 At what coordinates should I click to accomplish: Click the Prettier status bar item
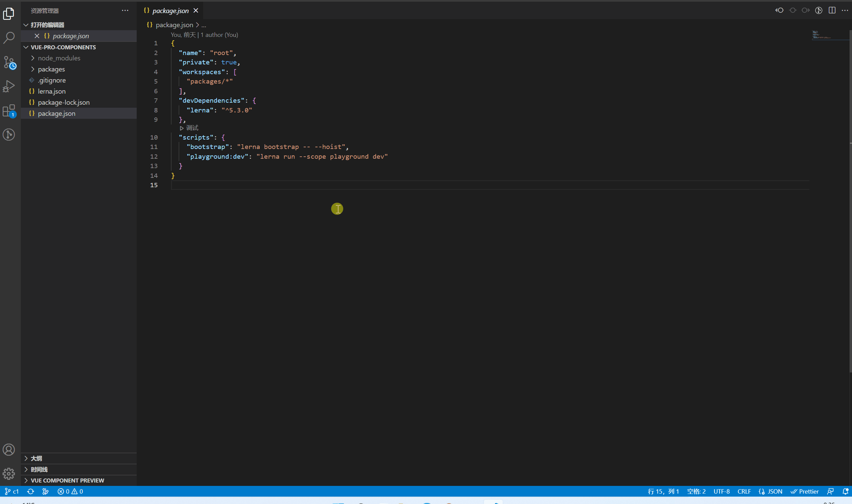click(x=805, y=492)
